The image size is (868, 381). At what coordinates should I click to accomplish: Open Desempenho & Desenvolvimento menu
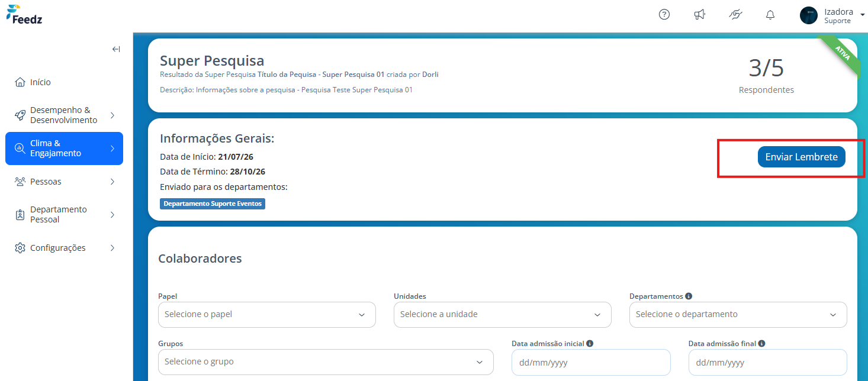pyautogui.click(x=64, y=115)
